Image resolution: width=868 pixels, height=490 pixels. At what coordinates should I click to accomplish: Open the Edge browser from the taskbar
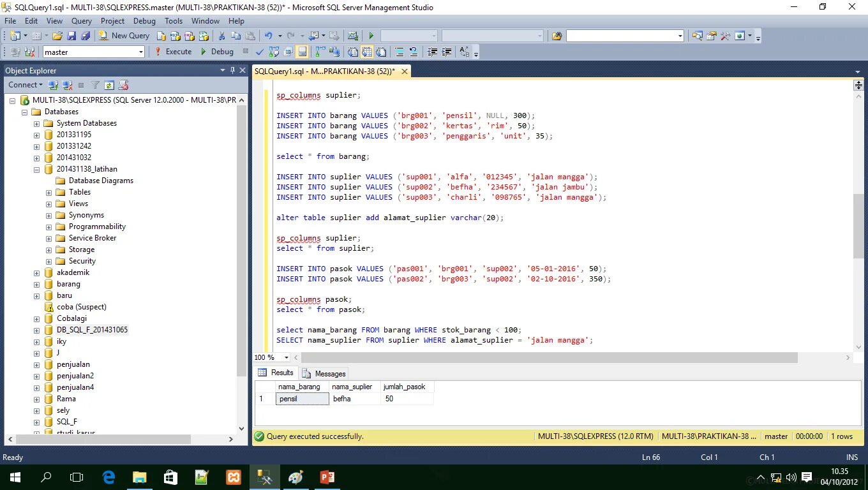click(109, 477)
